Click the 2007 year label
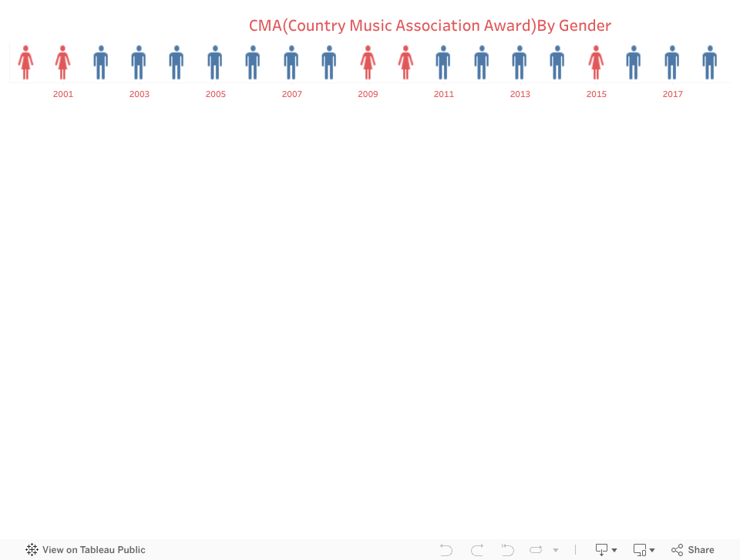 (292, 94)
